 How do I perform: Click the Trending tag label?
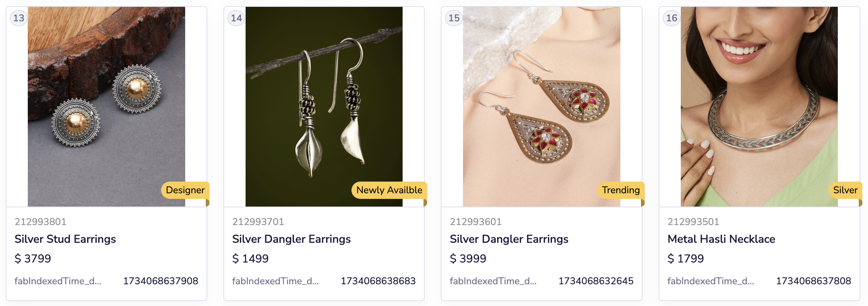pos(621,190)
